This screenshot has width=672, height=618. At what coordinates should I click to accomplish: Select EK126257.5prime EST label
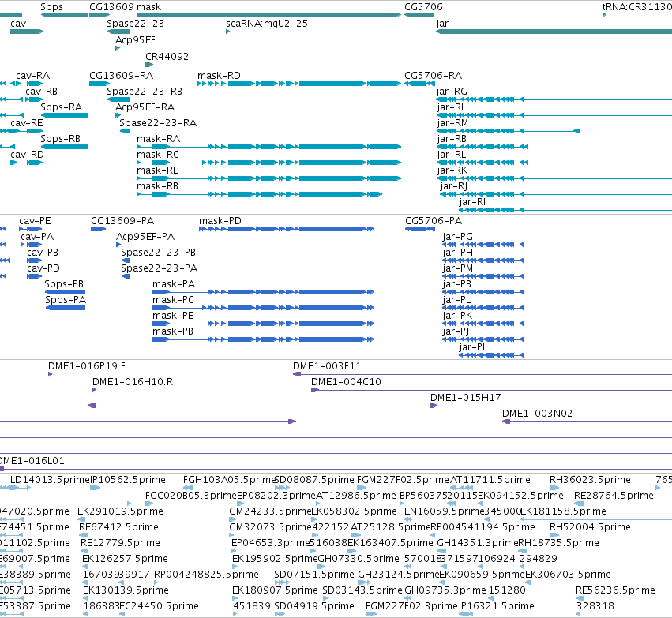point(125,559)
